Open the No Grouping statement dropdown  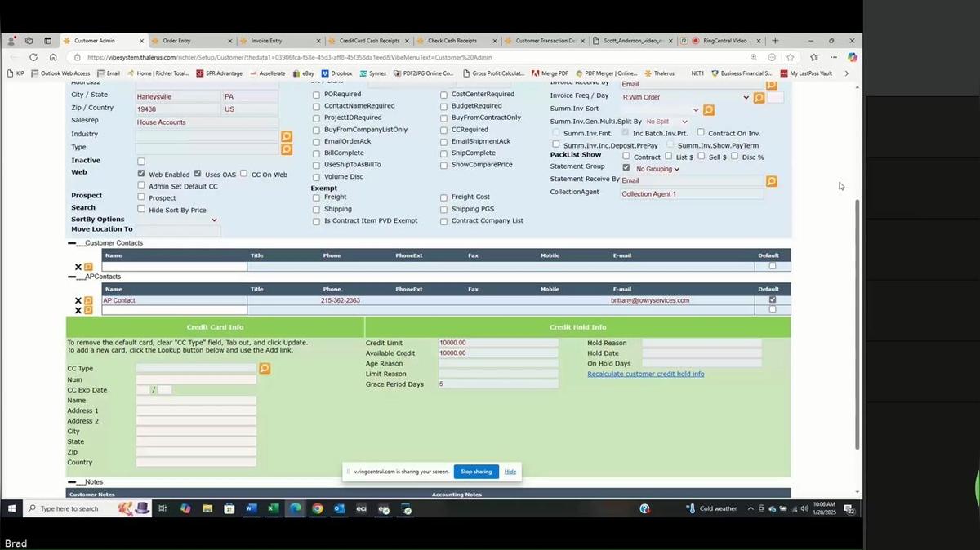(657, 169)
